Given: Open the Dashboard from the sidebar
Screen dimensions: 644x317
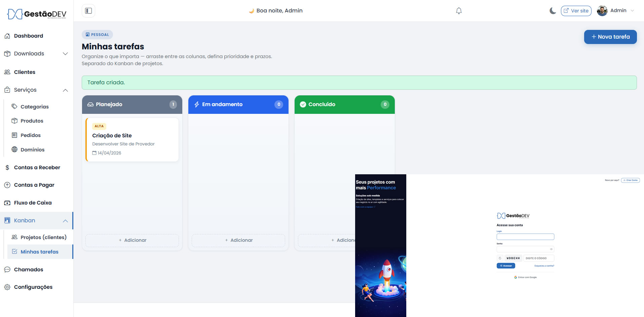Looking at the screenshot, I should [x=28, y=36].
